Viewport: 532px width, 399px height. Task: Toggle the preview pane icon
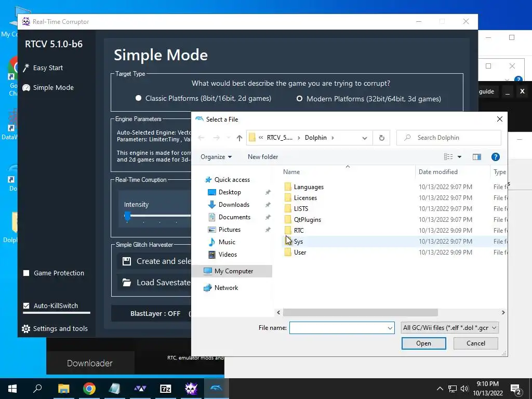pyautogui.click(x=477, y=157)
